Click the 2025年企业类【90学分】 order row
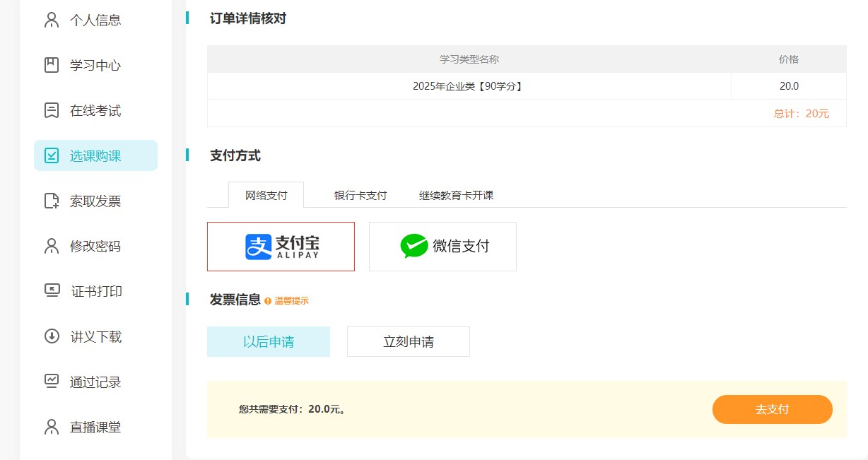Image resolution: width=868 pixels, height=460 pixels. coord(468,85)
